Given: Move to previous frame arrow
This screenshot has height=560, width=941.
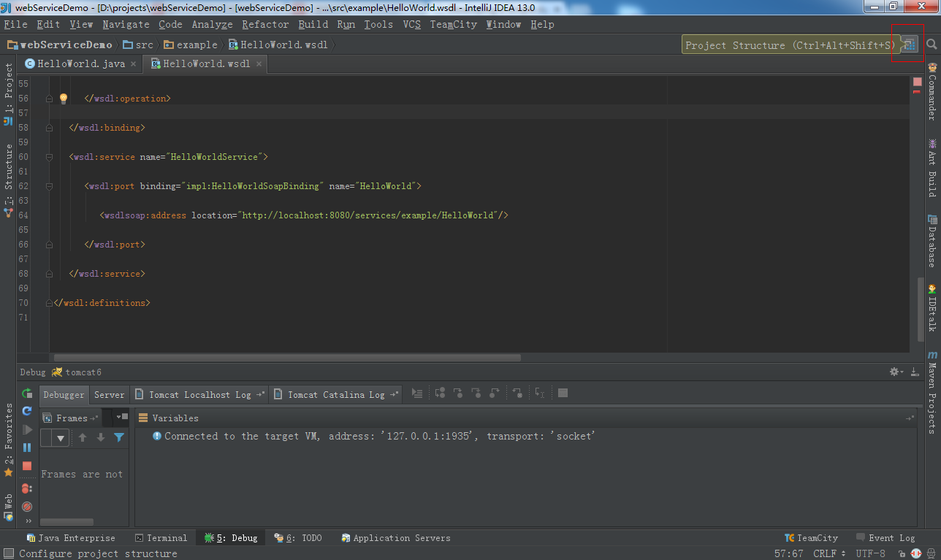Looking at the screenshot, I should [83, 437].
